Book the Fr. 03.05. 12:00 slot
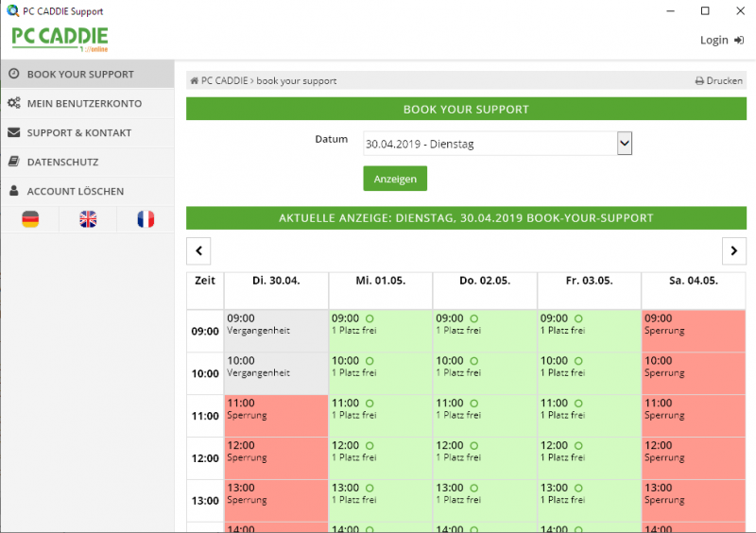 [589, 457]
